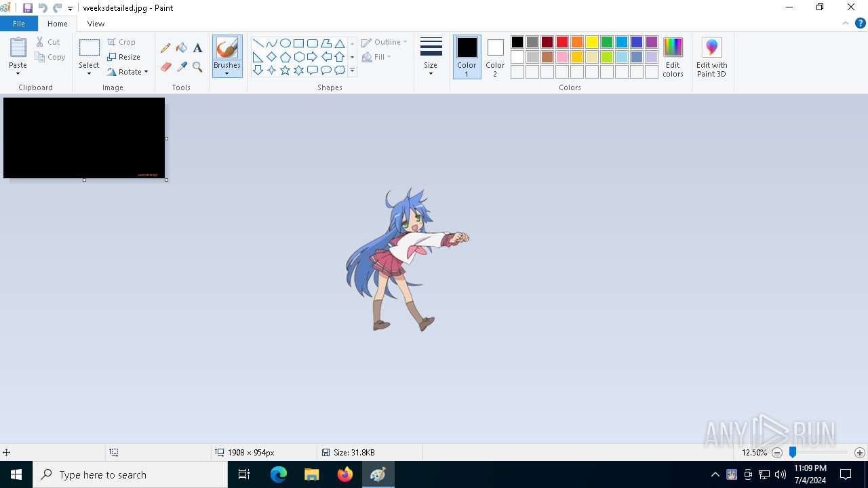Select the Text tool
This screenshot has height=488, width=868.
pos(197,48)
